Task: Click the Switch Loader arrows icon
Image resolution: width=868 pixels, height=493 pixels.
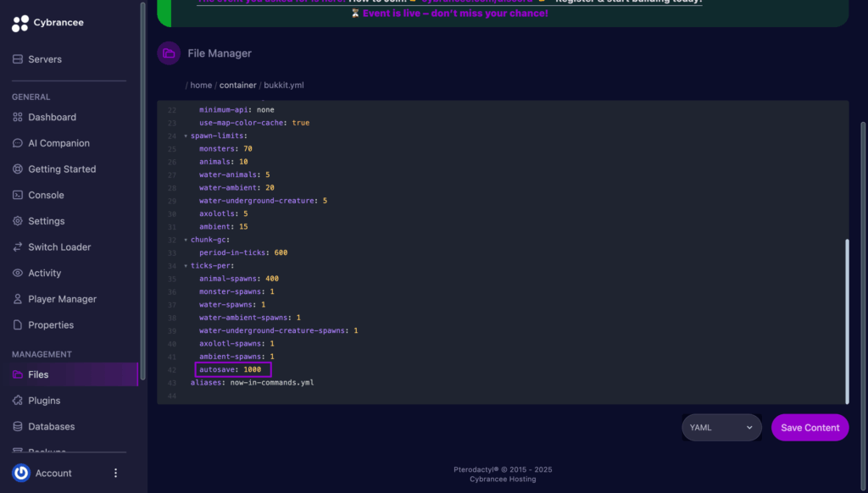Action: pos(18,247)
